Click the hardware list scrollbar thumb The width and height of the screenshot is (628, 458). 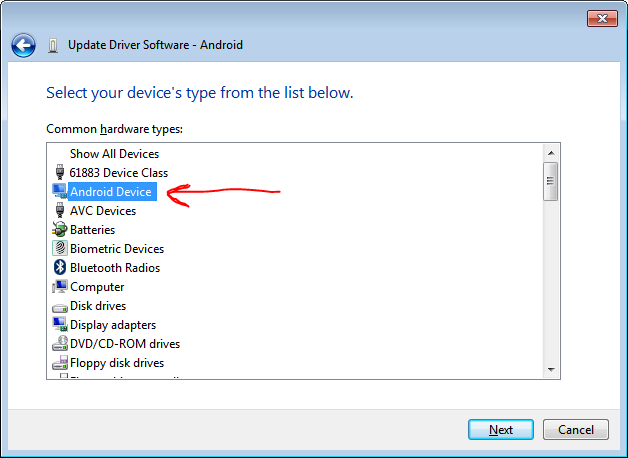point(550,182)
